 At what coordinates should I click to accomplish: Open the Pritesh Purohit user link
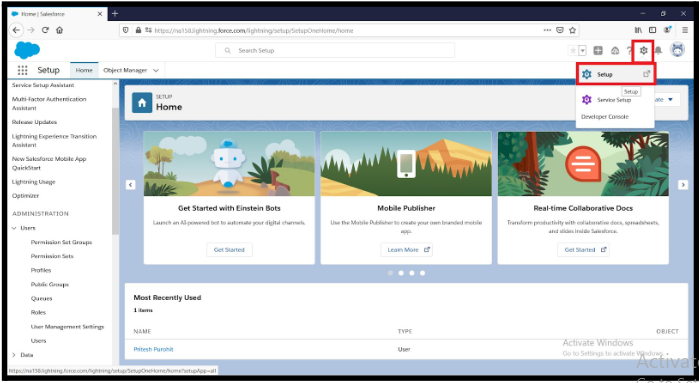click(153, 349)
